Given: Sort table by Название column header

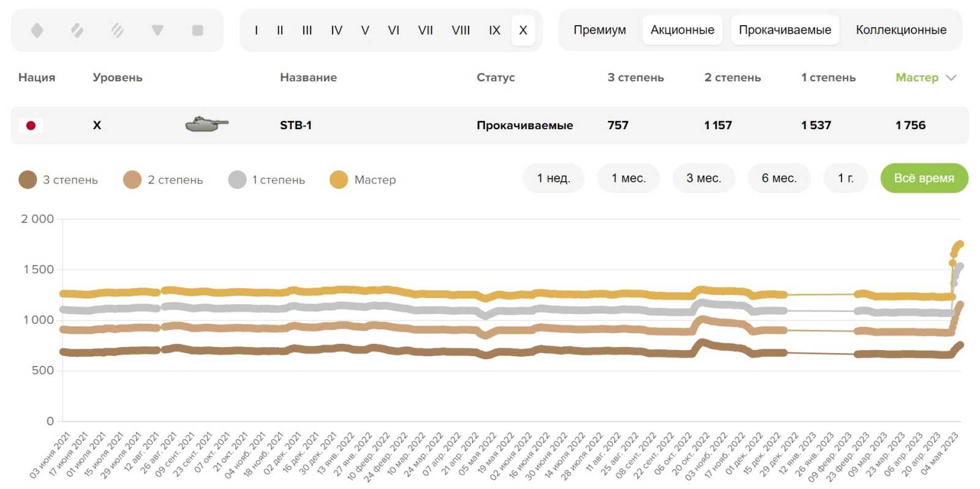Looking at the screenshot, I should tap(308, 78).
